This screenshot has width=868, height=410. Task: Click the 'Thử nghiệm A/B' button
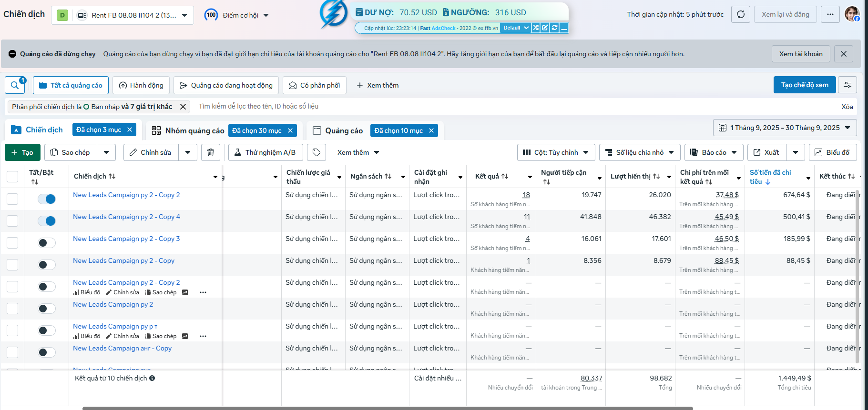266,152
